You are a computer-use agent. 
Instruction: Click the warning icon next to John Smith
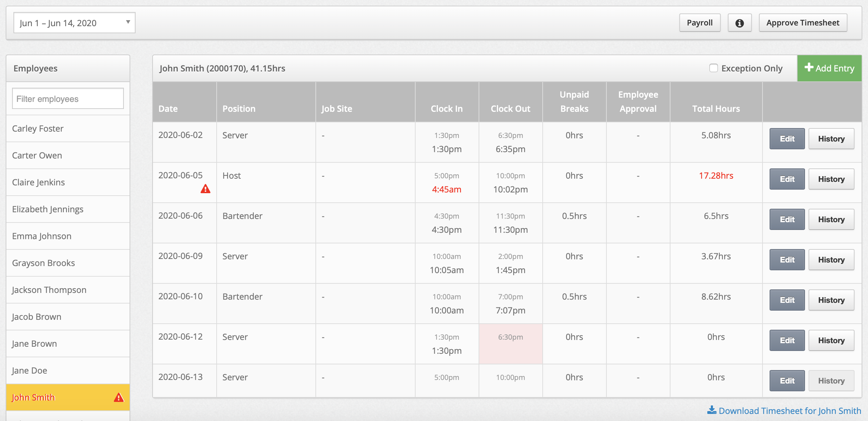tap(119, 397)
